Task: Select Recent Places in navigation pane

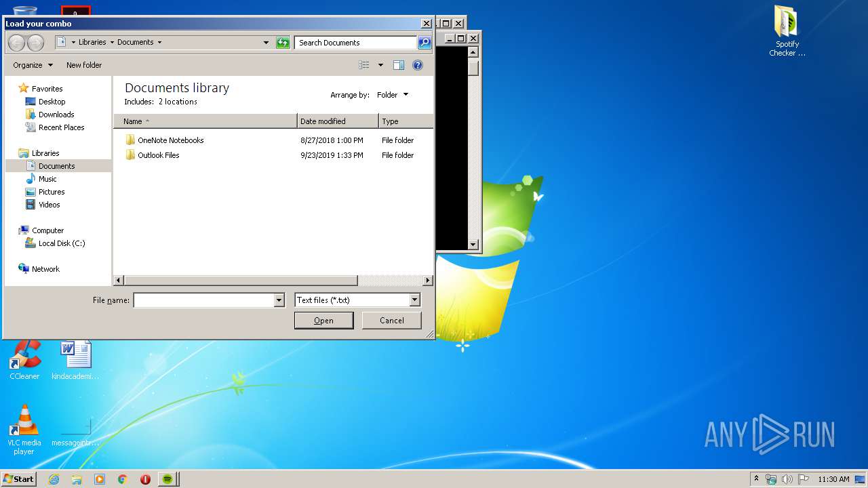Action: pyautogui.click(x=61, y=127)
